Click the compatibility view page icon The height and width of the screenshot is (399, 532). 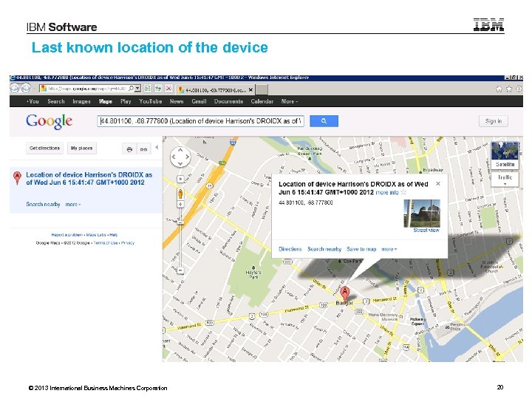click(x=148, y=89)
